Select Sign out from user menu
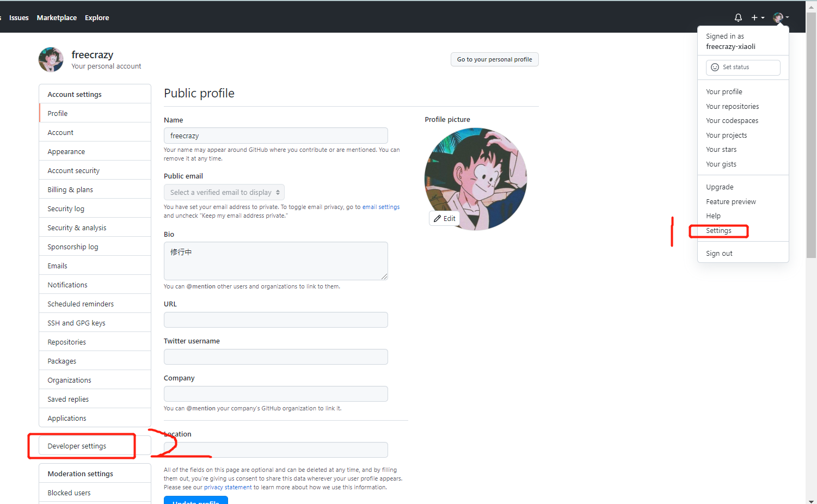817x504 pixels. (x=719, y=254)
